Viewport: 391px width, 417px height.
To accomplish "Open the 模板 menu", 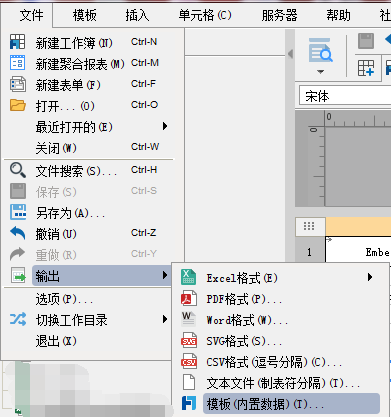I will (85, 15).
